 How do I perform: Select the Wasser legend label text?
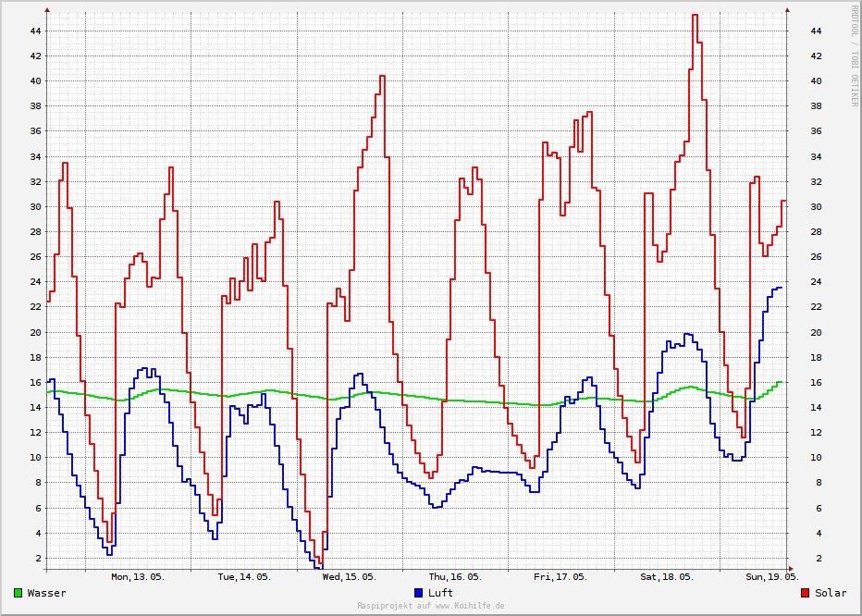[47, 593]
